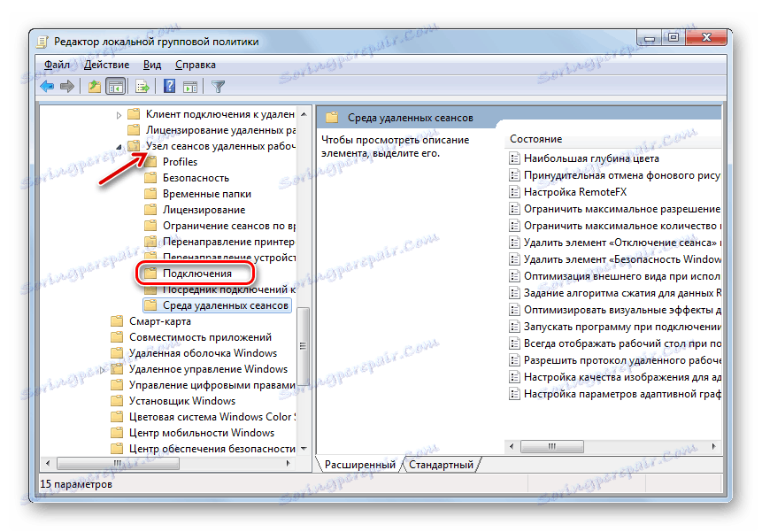The height and width of the screenshot is (532, 762).
Task: Select the Подключения folder in tree
Action: [x=196, y=274]
